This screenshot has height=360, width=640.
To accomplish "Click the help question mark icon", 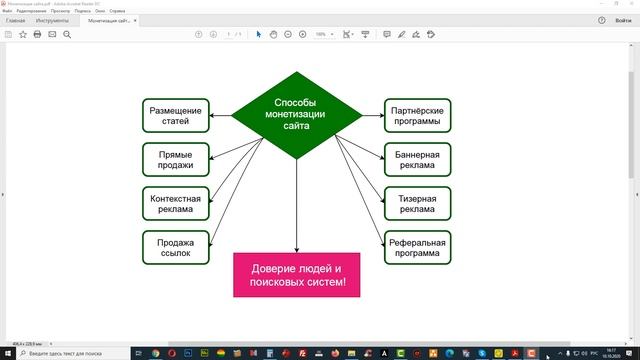I will (x=602, y=20).
